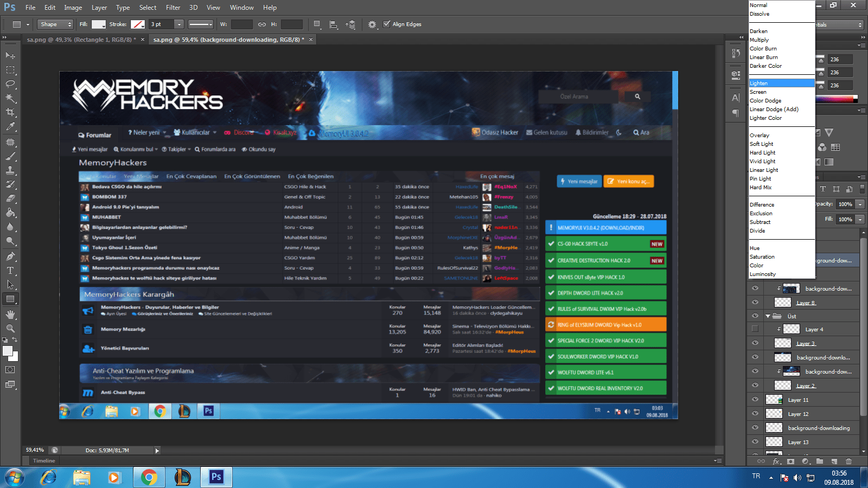The width and height of the screenshot is (868, 488).
Task: Select the Rectangle shape tool
Action: pyautogui.click(x=10, y=299)
